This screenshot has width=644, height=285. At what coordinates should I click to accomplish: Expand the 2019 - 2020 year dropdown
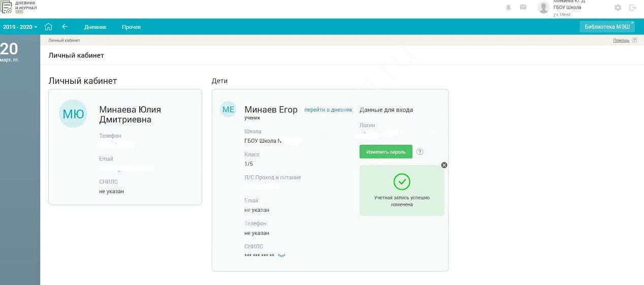coord(20,27)
